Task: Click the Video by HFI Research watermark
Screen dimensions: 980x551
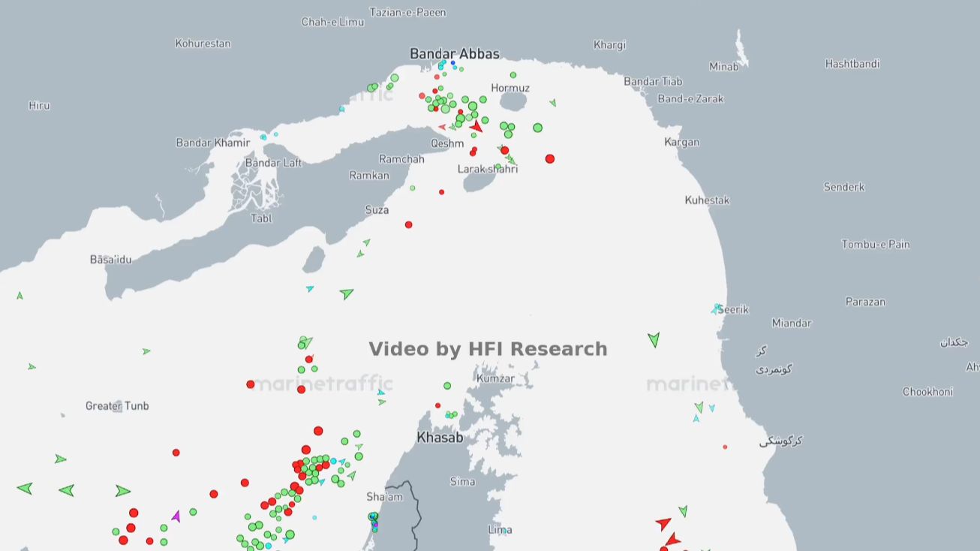Action: 488,349
